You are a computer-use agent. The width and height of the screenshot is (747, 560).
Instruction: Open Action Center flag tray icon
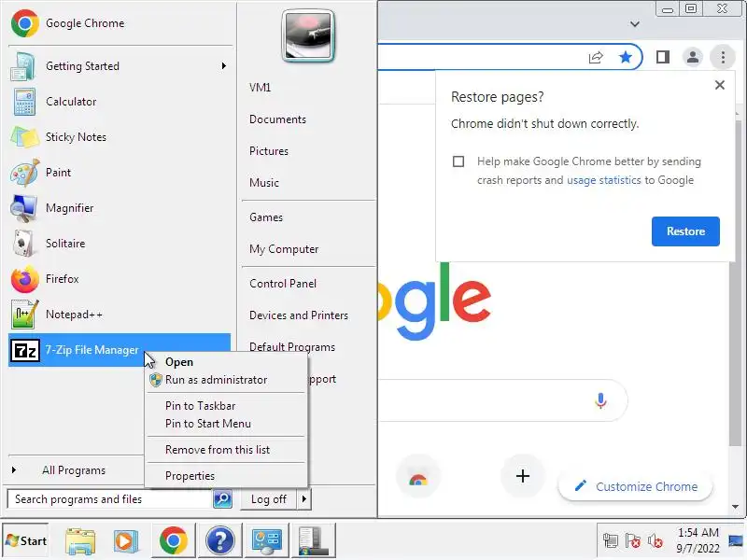[x=633, y=540]
